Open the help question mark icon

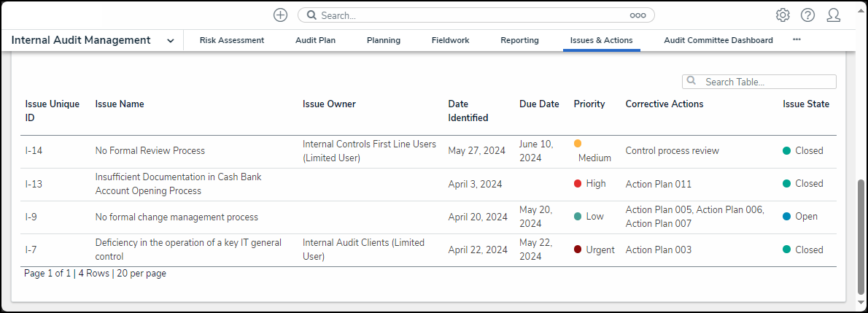(807, 15)
